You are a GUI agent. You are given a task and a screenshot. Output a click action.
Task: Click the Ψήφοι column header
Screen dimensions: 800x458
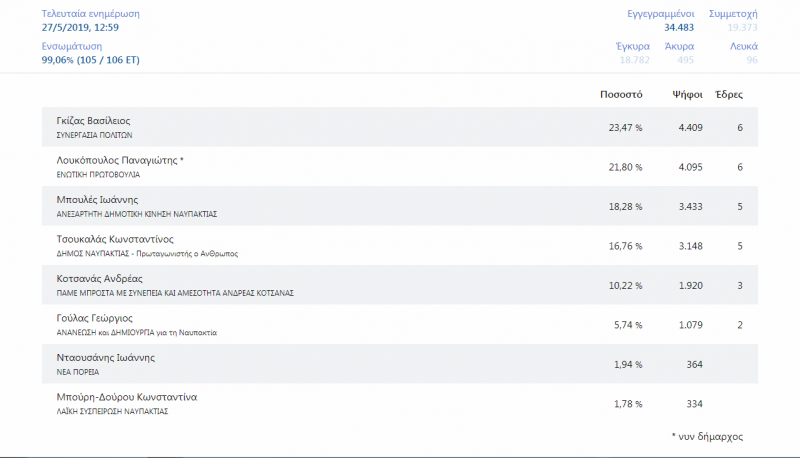[688, 95]
